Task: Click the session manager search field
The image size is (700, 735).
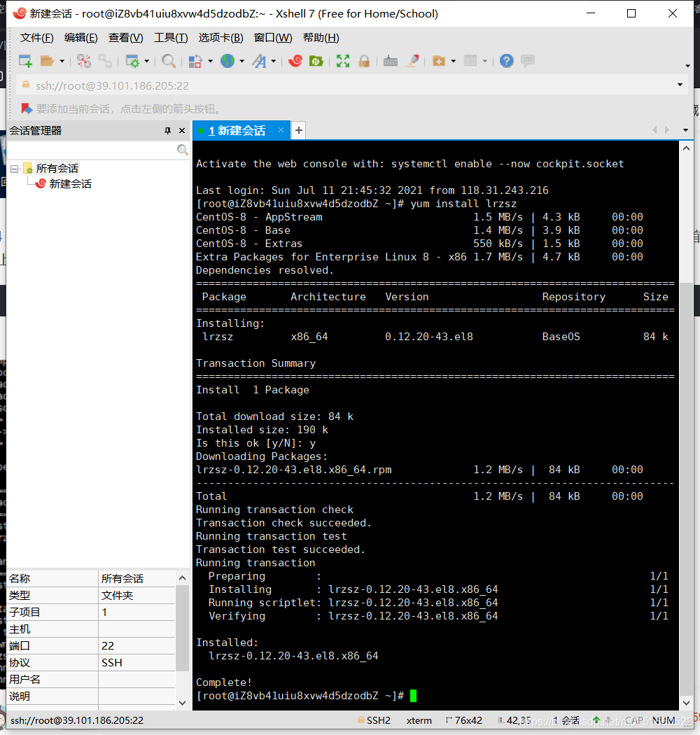Action: [92, 150]
